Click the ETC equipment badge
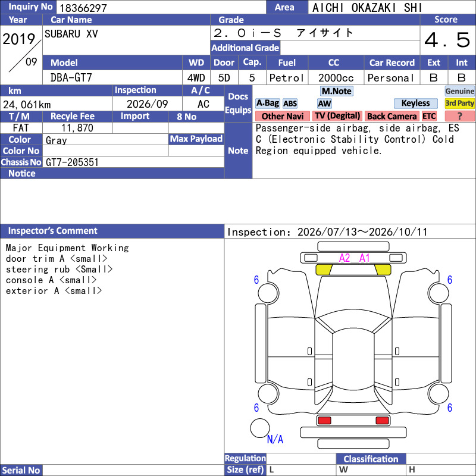The width and height of the screenshot is (476, 476). [x=429, y=116]
